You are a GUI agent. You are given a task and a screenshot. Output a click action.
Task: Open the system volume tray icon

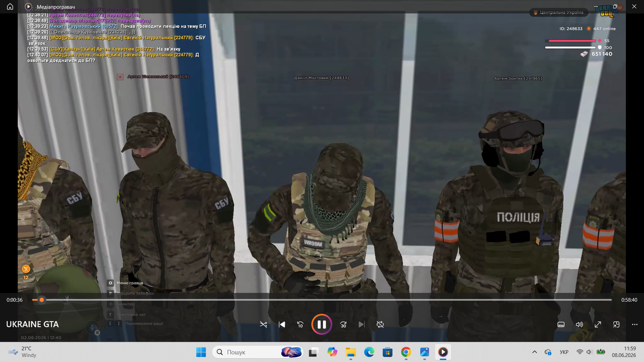pos(590,352)
